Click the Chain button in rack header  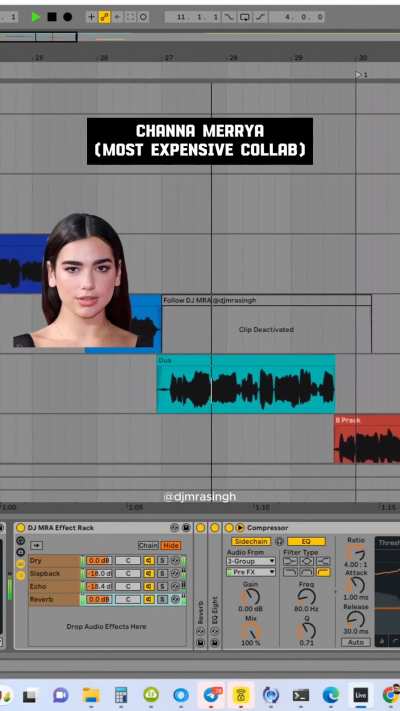pyautogui.click(x=148, y=545)
